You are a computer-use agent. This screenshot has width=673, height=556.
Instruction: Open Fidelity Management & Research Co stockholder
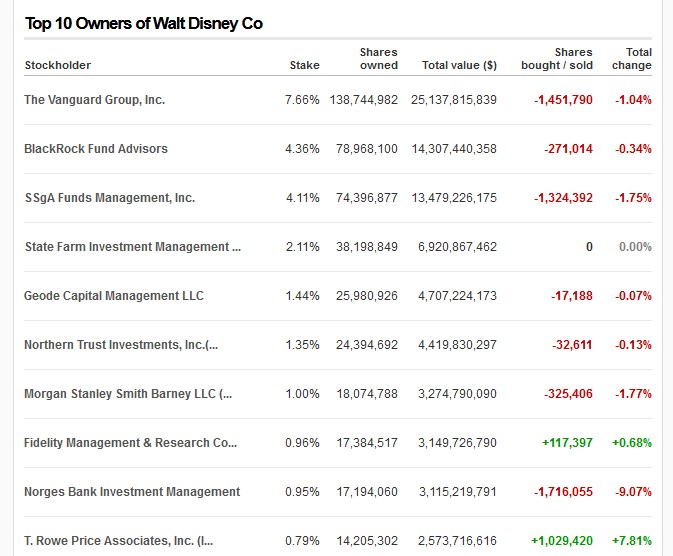pos(130,442)
